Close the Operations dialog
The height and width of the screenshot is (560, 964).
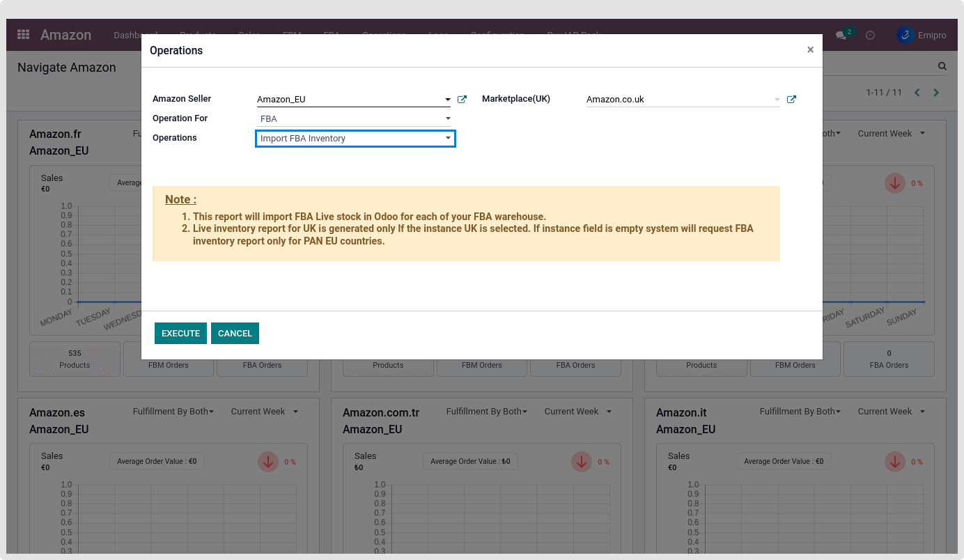[x=810, y=50]
